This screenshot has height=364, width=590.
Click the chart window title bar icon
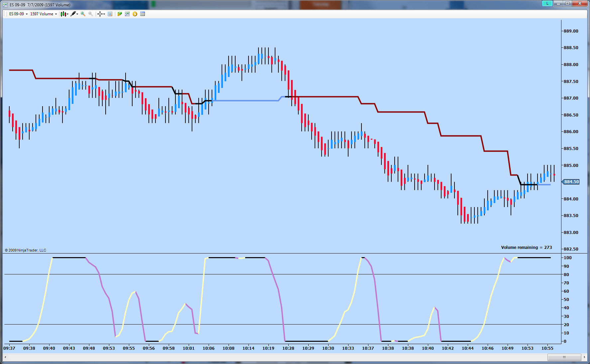click(5, 5)
